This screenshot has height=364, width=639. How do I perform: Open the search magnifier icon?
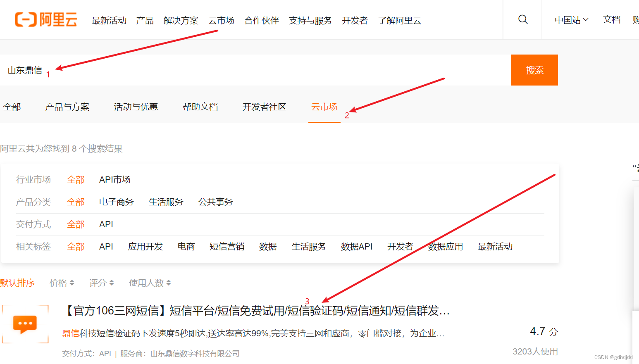coord(523,19)
